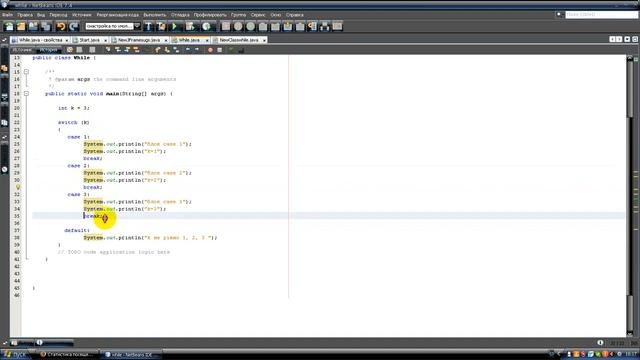
Task: Open the Файл menu
Action: (8, 15)
